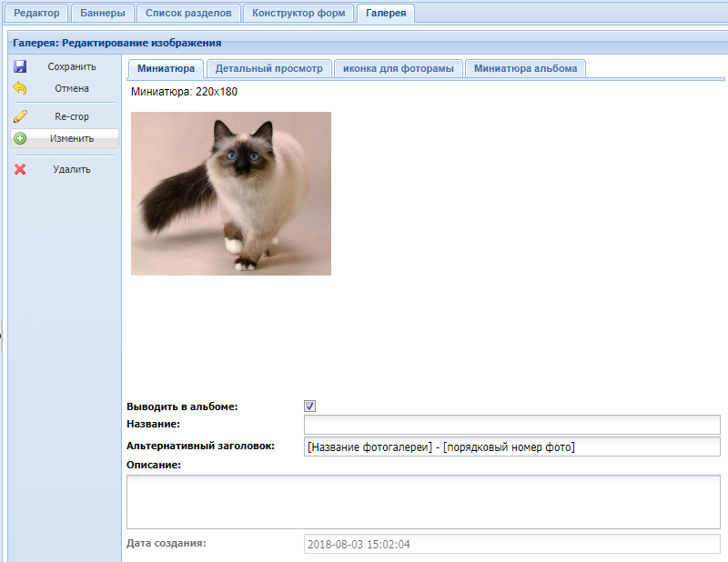Image resolution: width=728 pixels, height=562 pixels.
Task: Click the Изменить button label
Action: [x=72, y=139]
